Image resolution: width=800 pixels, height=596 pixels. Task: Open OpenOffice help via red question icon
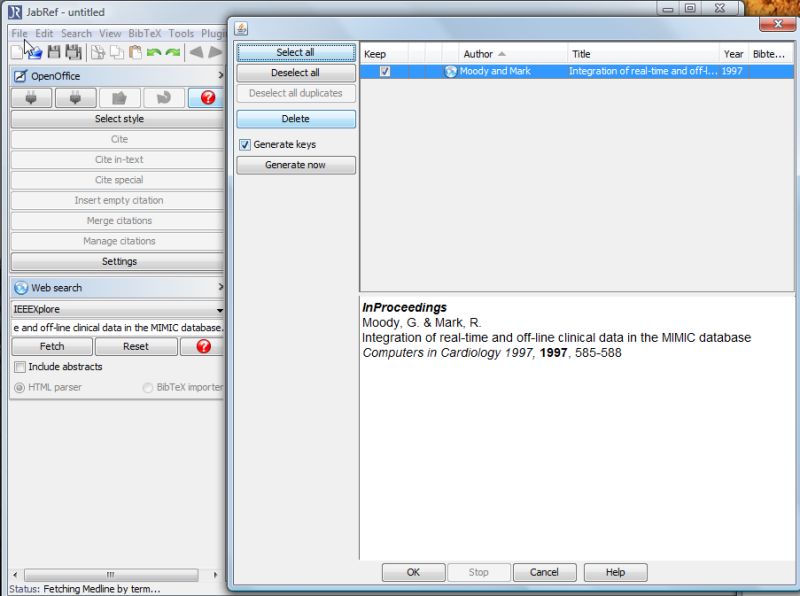(x=207, y=97)
